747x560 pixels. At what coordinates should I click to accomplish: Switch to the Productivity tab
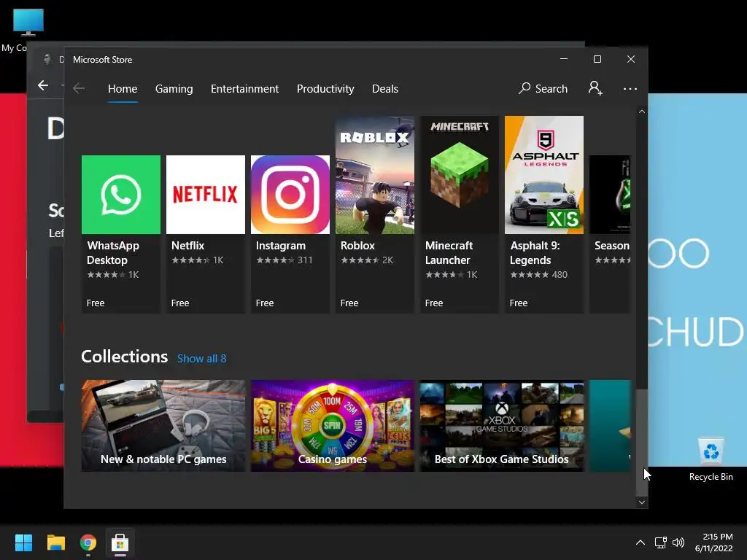coord(325,88)
